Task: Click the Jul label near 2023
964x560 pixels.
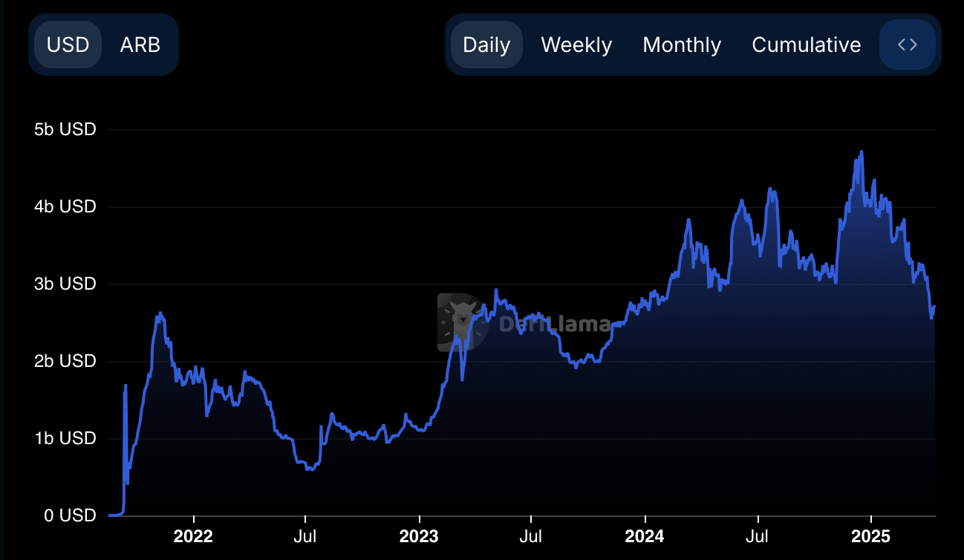Action: [x=530, y=536]
